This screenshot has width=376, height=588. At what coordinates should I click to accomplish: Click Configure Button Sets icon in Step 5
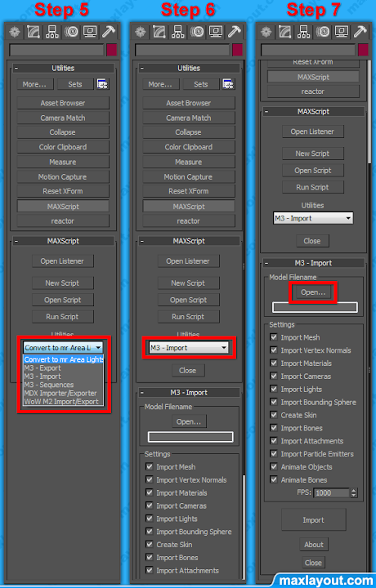102,84
